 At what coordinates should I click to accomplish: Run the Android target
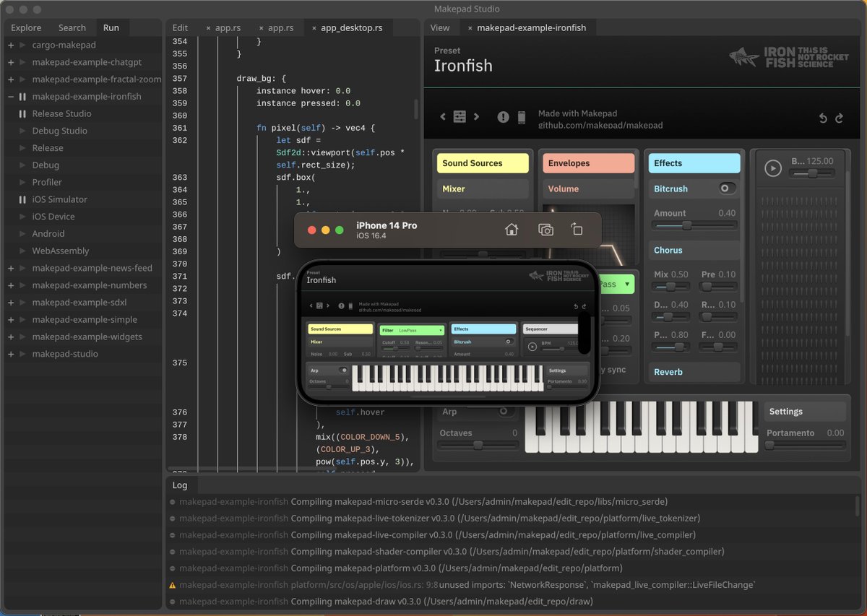pyautogui.click(x=22, y=234)
